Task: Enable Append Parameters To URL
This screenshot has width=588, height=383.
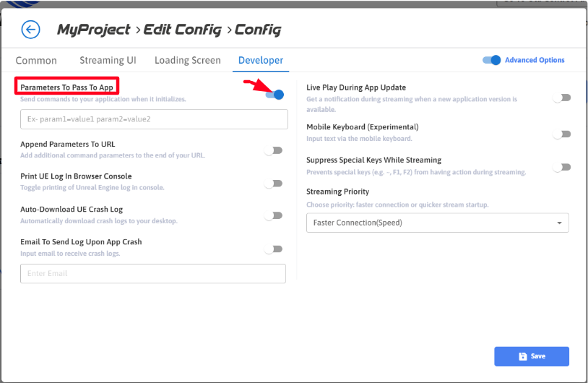Action: [x=273, y=150]
